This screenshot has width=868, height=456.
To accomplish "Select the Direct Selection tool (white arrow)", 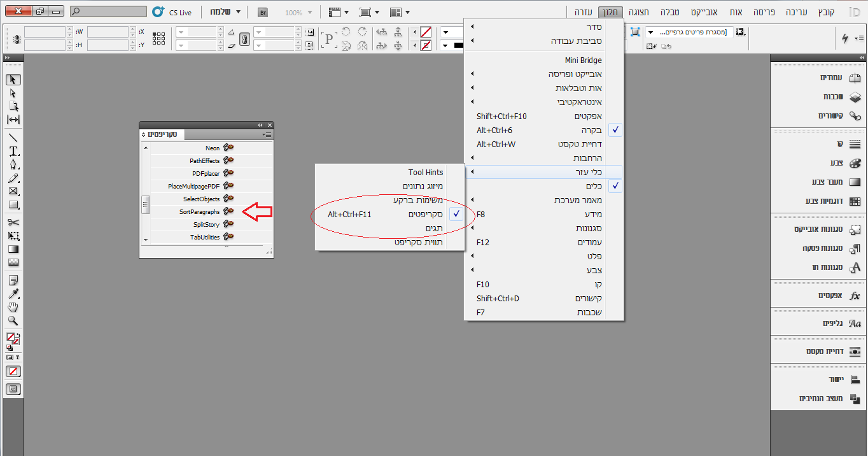I will pyautogui.click(x=13, y=93).
